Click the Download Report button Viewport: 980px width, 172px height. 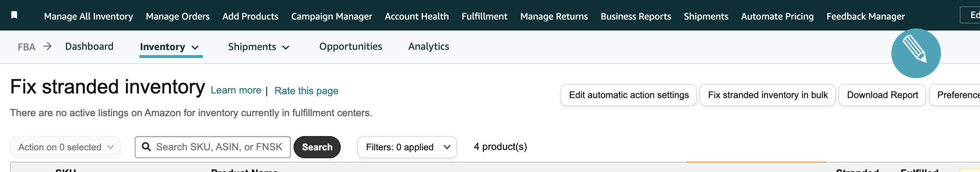882,95
